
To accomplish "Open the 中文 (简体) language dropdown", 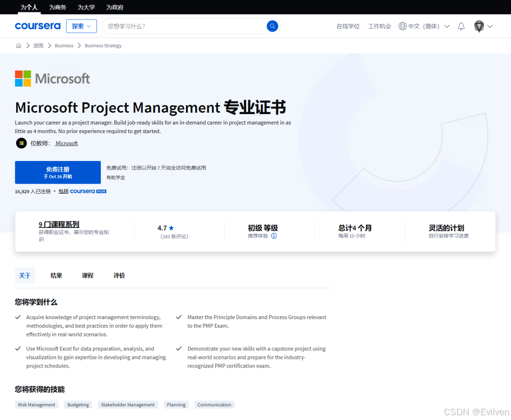I will click(x=424, y=26).
